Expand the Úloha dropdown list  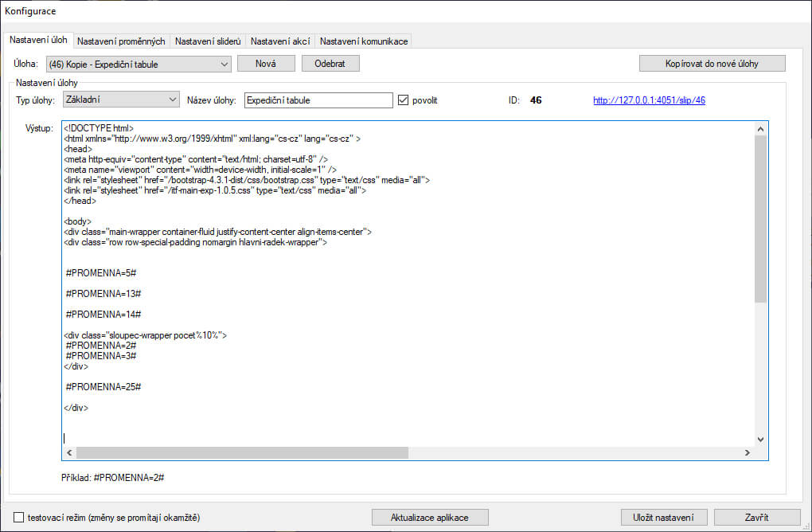pos(222,64)
